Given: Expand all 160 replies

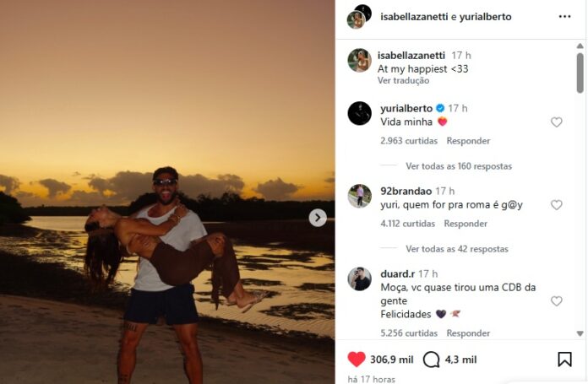Looking at the screenshot, I should pos(458,166).
